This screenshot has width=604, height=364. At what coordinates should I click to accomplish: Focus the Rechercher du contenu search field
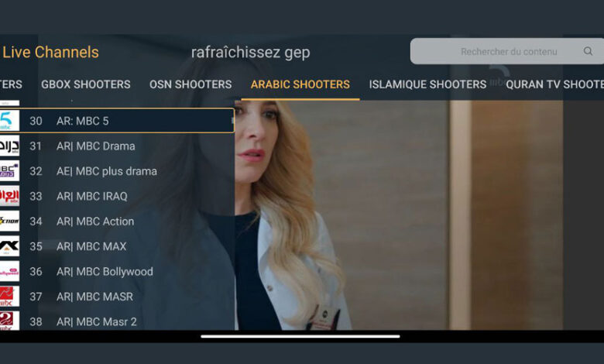(x=507, y=51)
